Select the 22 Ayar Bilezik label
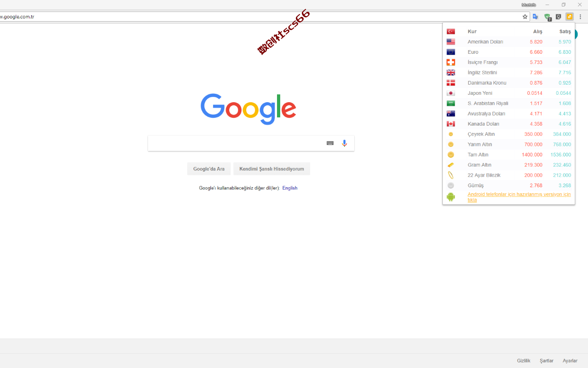Viewport: 588px width, 368px height. [x=484, y=175]
